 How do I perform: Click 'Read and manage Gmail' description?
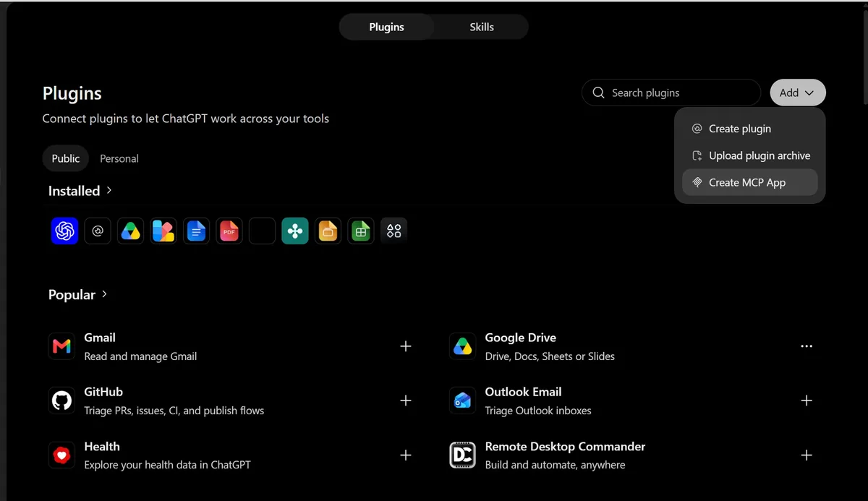pos(140,356)
